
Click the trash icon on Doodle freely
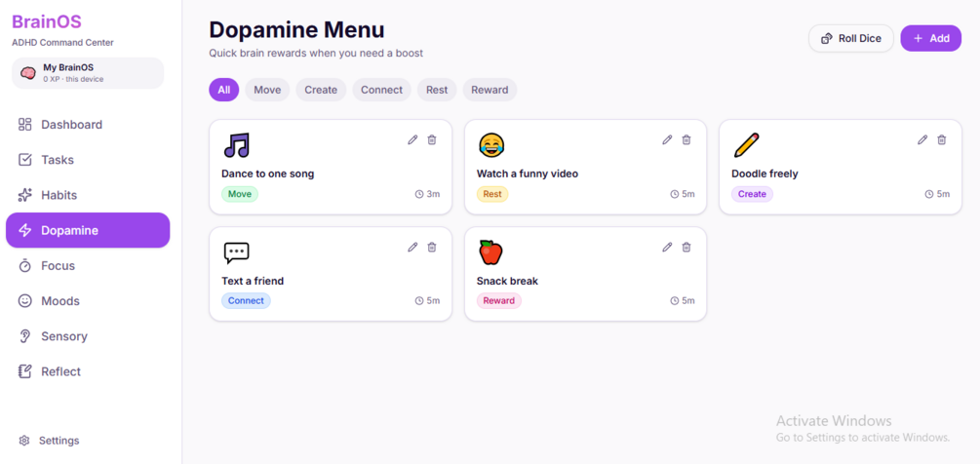click(x=941, y=140)
